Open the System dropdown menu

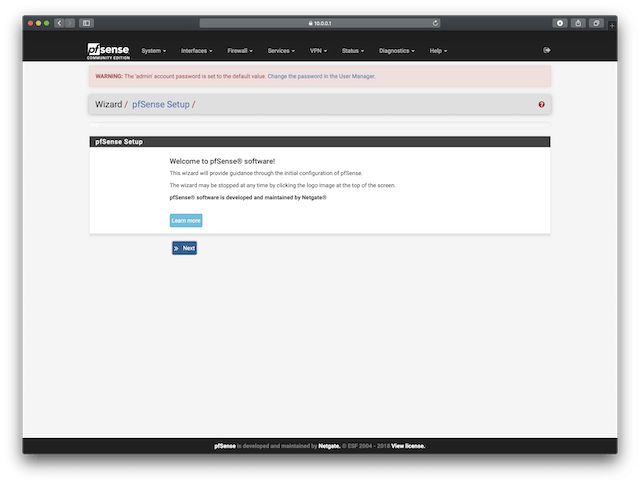153,51
